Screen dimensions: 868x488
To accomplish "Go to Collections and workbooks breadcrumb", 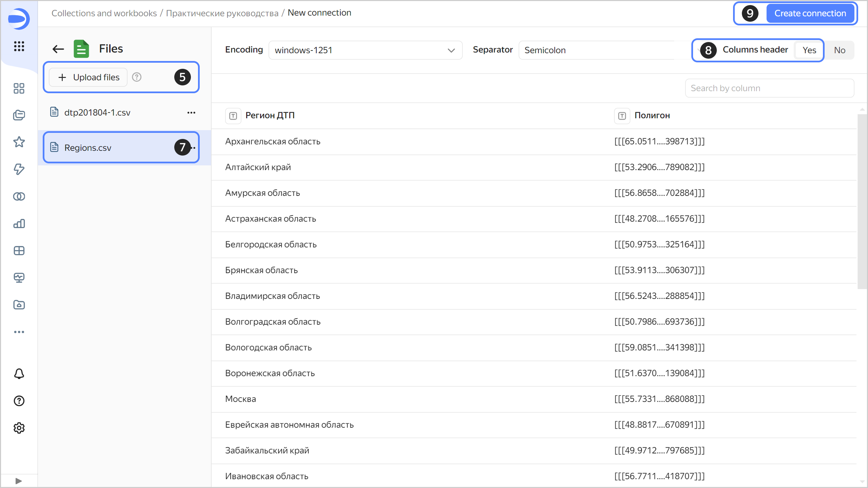I will coord(104,13).
